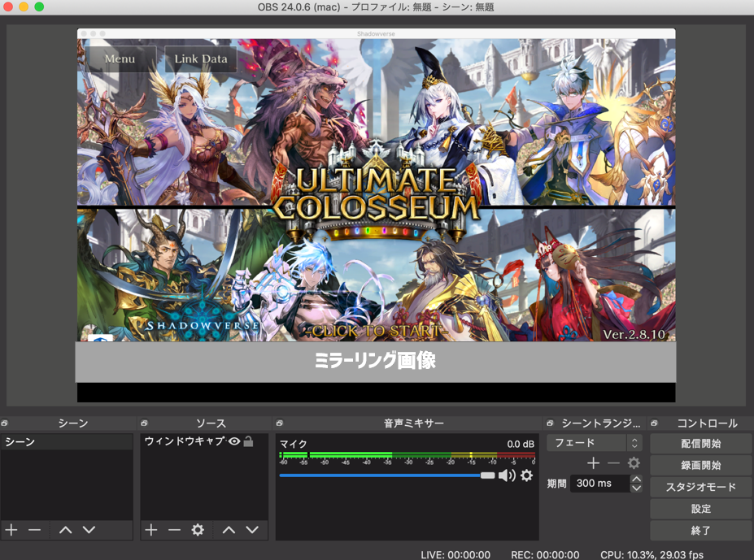Undock the コントロール panel icon
The image size is (754, 560).
point(655,423)
